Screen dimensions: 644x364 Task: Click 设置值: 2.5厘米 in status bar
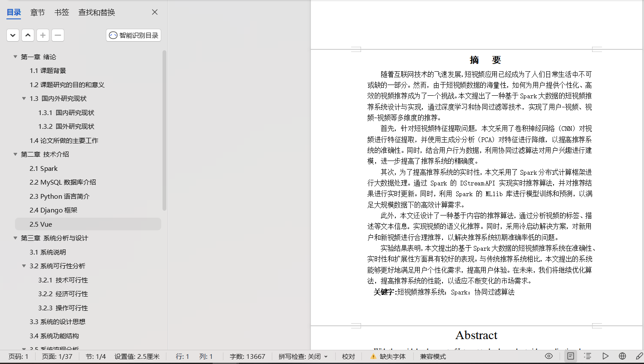[137, 356]
